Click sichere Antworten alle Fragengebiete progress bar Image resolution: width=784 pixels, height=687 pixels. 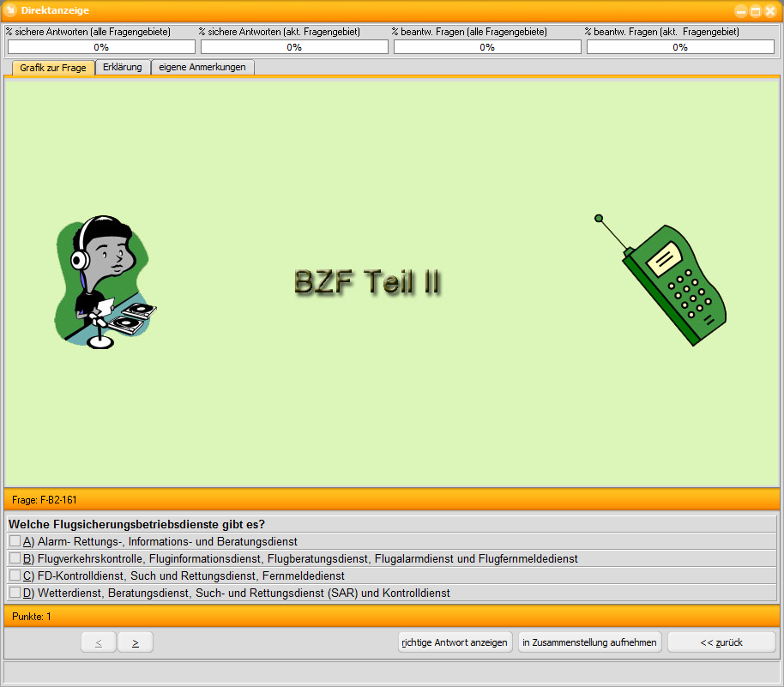pos(101,47)
